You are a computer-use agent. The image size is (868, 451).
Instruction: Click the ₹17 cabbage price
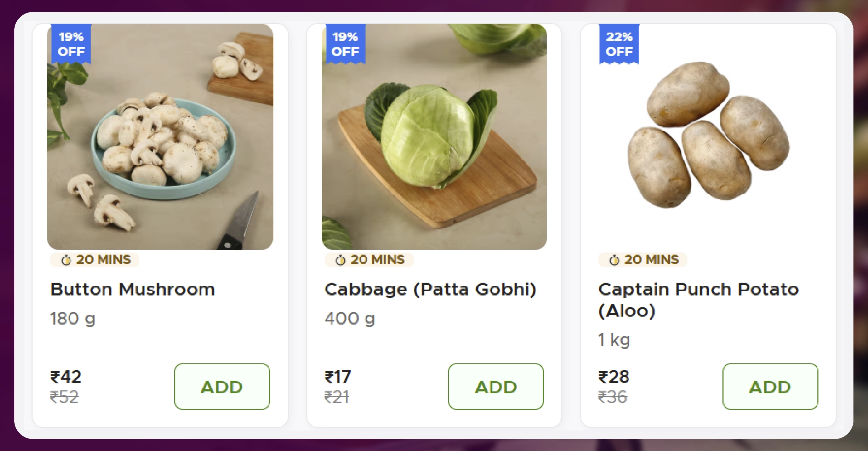337,377
